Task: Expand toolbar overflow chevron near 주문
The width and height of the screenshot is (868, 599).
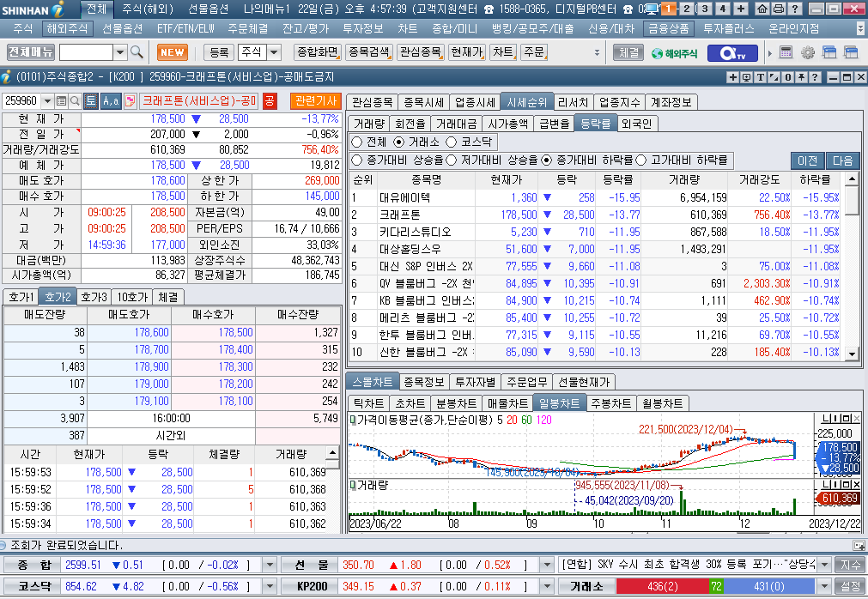Action: 597,52
